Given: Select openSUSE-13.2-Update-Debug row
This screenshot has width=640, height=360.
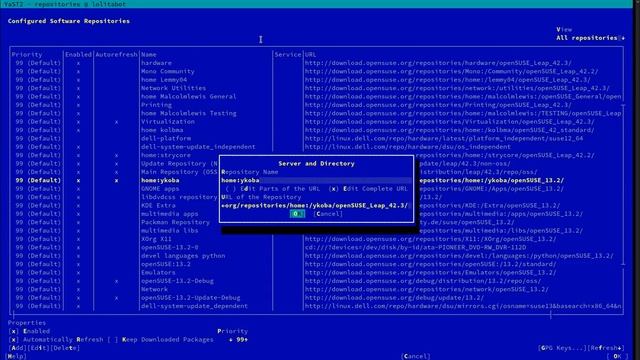Looking at the screenshot, I should pos(316,298).
